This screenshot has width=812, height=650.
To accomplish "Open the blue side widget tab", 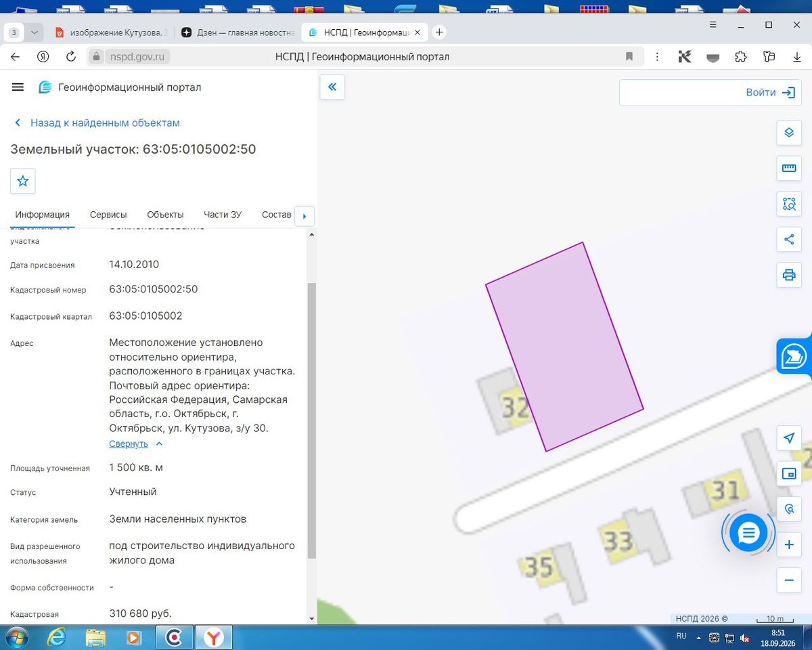I will [794, 356].
